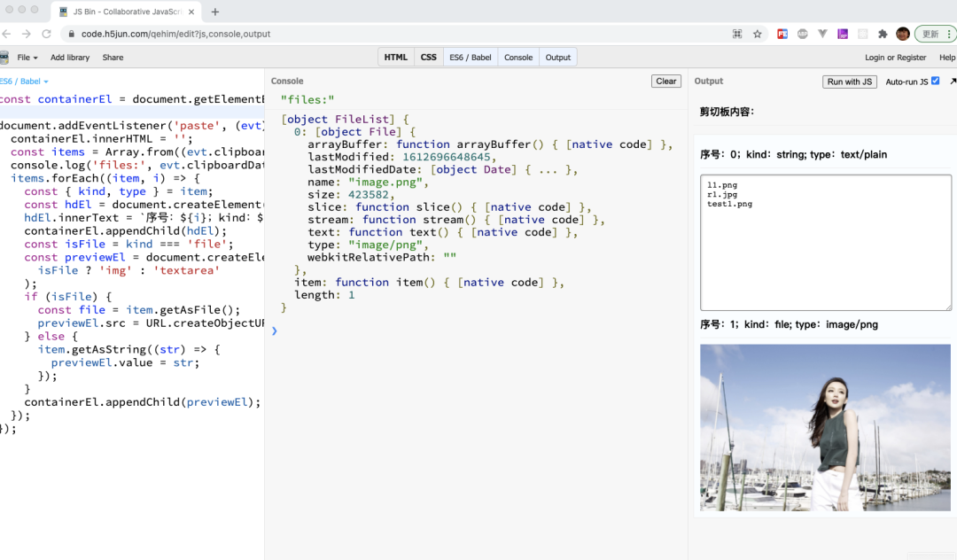Screen dimensions: 957x560
Task: Click the red FE extension icon
Action: point(782,34)
